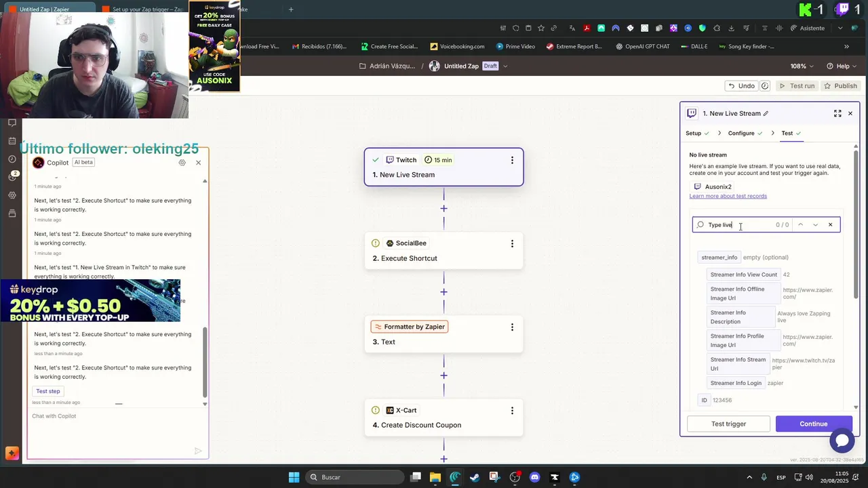Click the translate page icon

point(572,28)
